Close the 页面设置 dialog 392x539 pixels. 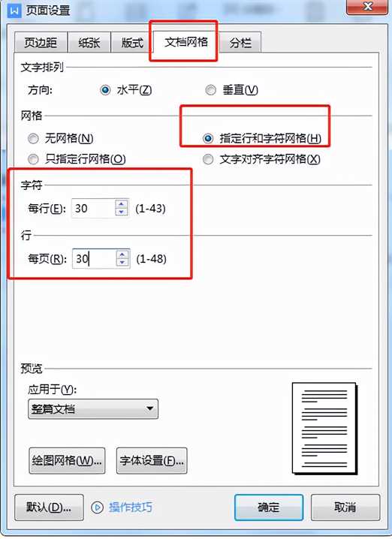[x=367, y=7]
